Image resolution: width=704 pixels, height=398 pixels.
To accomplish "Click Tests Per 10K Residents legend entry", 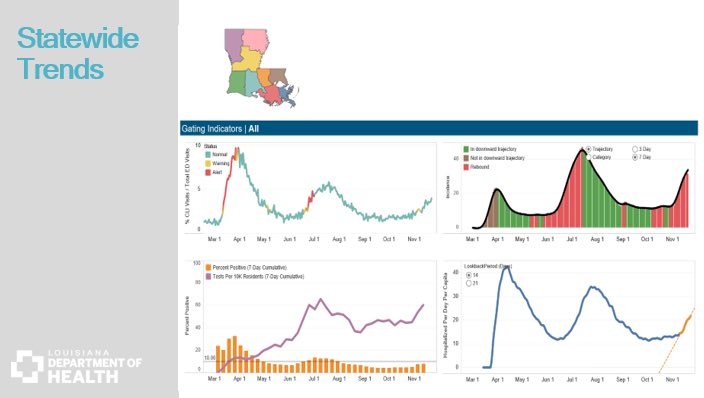I will 255,277.
